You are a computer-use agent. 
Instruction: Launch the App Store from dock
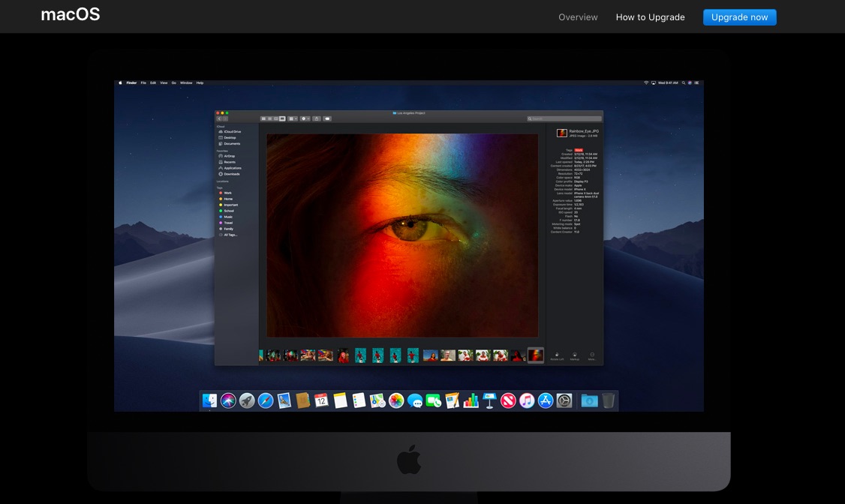pos(546,401)
